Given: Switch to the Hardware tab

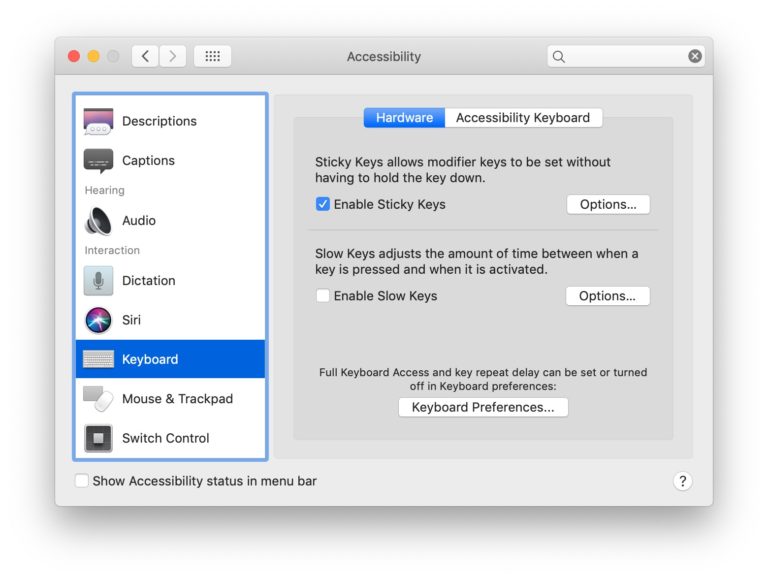Looking at the screenshot, I should 404,118.
